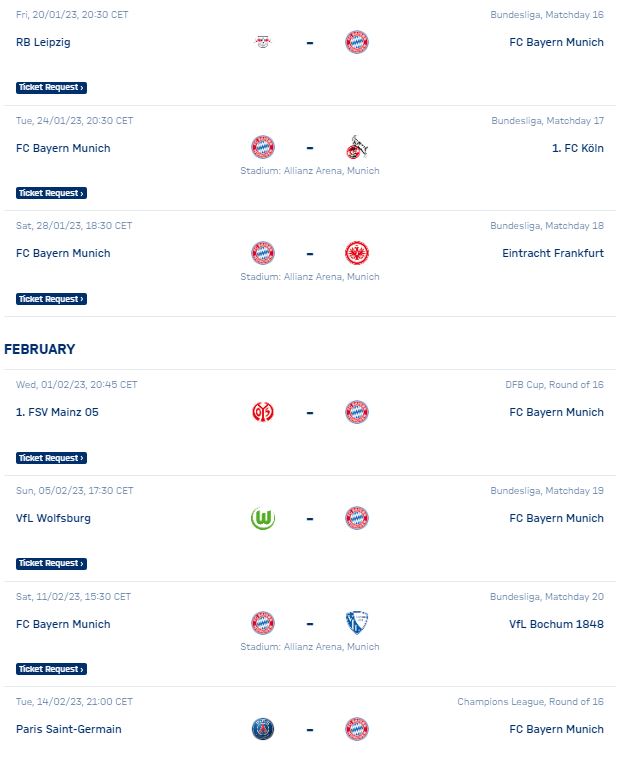The image size is (633, 767).
Task: Click Bayern logo in the Leipzig match row
Action: pyautogui.click(x=357, y=42)
